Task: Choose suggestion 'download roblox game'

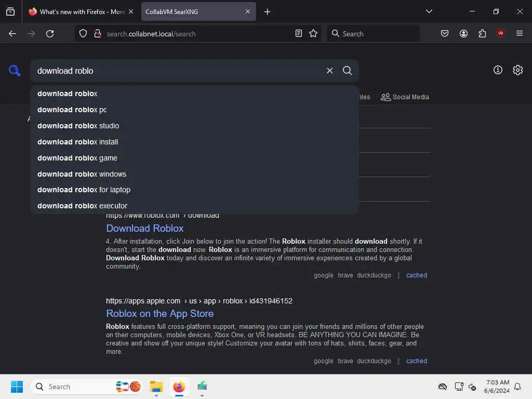Action: (x=194, y=158)
